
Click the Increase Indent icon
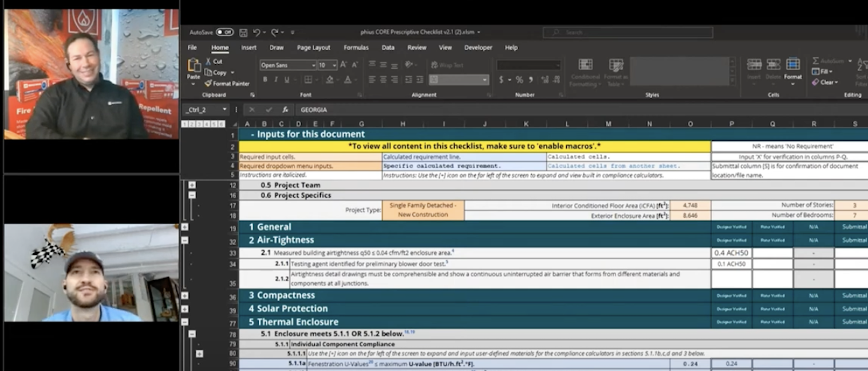[x=420, y=80]
